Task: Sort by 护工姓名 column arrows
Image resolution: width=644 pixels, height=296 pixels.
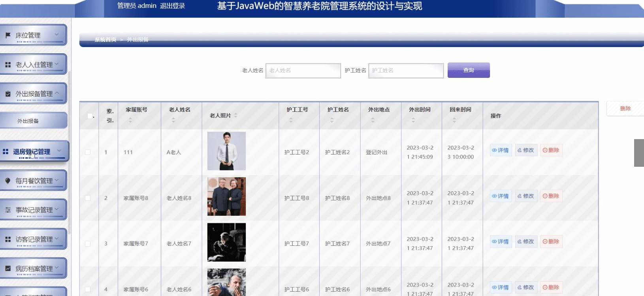Action: [332, 120]
